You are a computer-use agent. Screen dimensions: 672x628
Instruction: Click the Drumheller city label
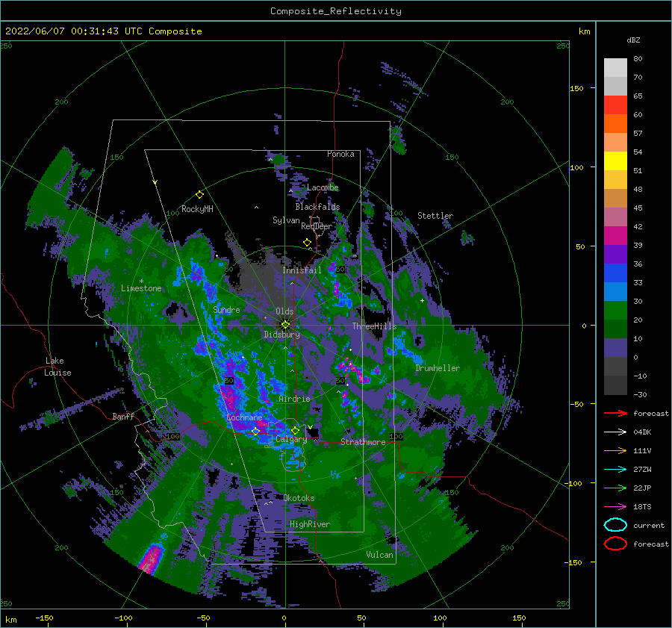pos(438,368)
